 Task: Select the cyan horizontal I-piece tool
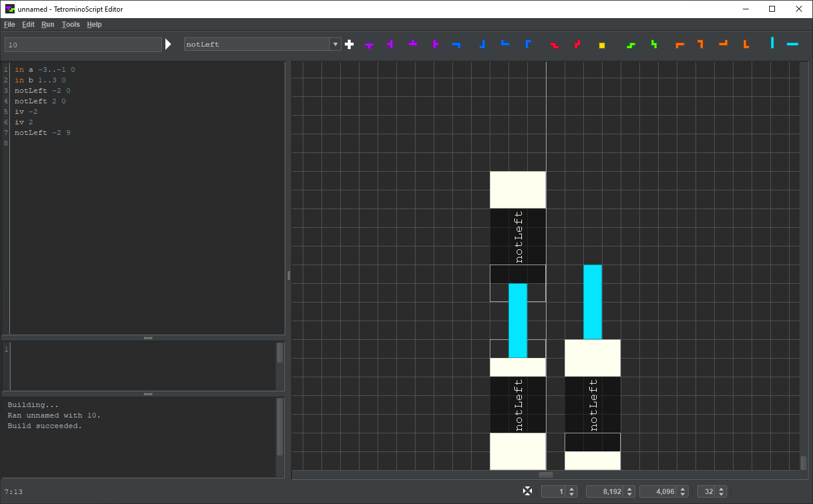pyautogui.click(x=793, y=44)
